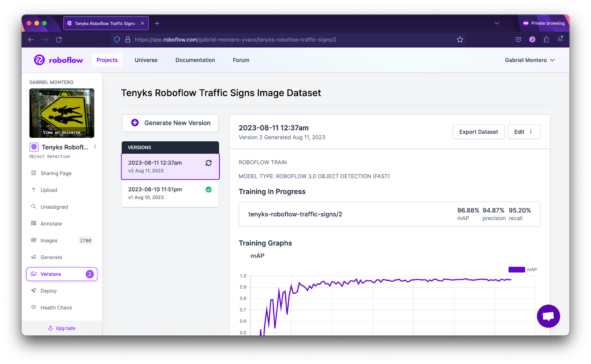Screen dimensions: 591x364
Task: Click the Generate sidebar icon
Action: [x=34, y=257]
